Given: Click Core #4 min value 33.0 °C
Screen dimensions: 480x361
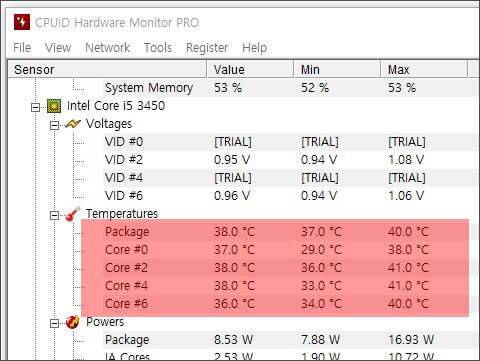Looking at the screenshot, I should coord(322,286).
